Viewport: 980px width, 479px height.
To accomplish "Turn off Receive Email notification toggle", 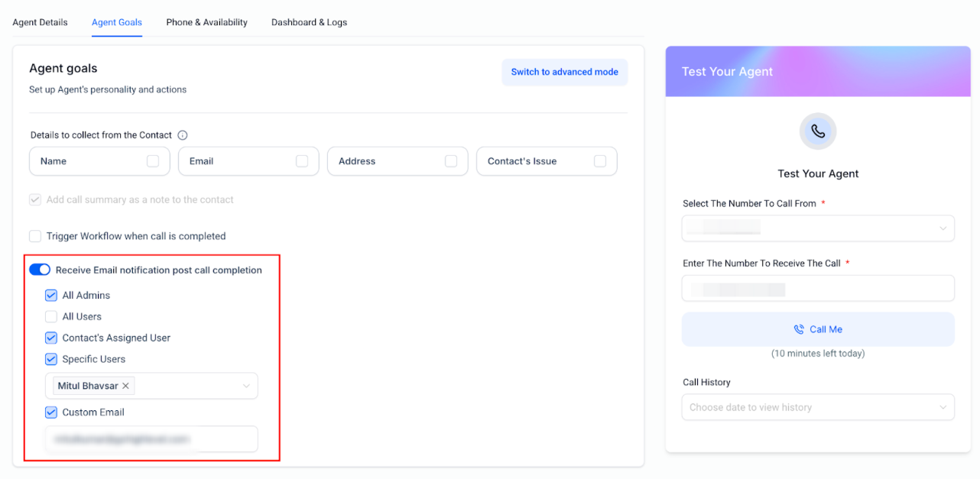I will 40,270.
